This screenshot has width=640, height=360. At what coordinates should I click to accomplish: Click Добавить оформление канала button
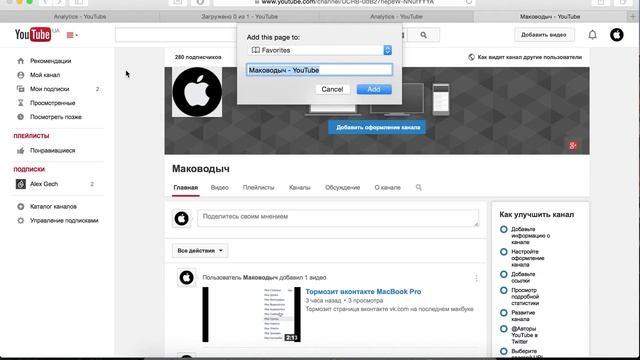(377, 127)
